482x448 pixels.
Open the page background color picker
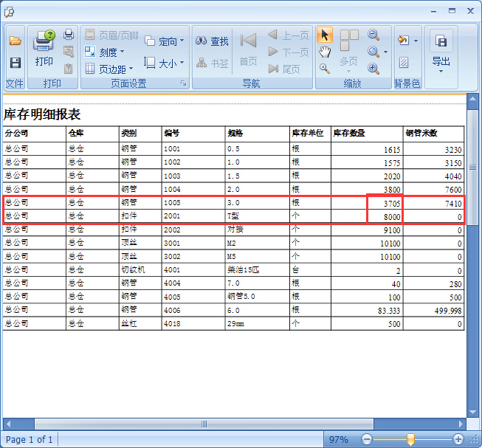(406, 41)
